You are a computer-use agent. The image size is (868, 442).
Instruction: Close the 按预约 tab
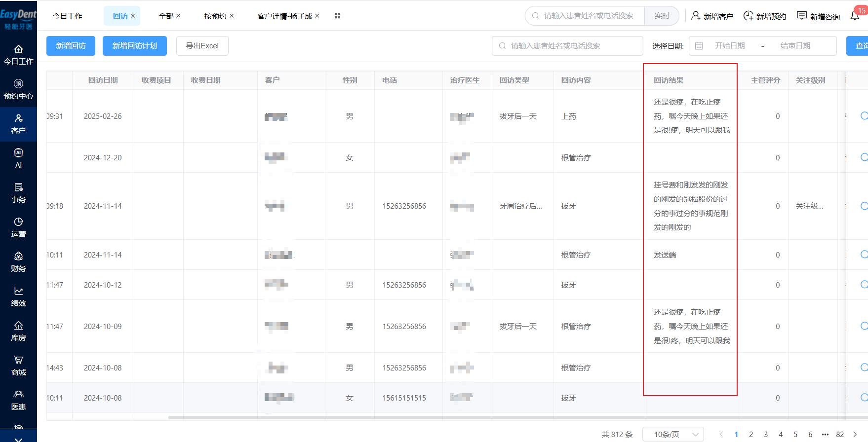[232, 16]
